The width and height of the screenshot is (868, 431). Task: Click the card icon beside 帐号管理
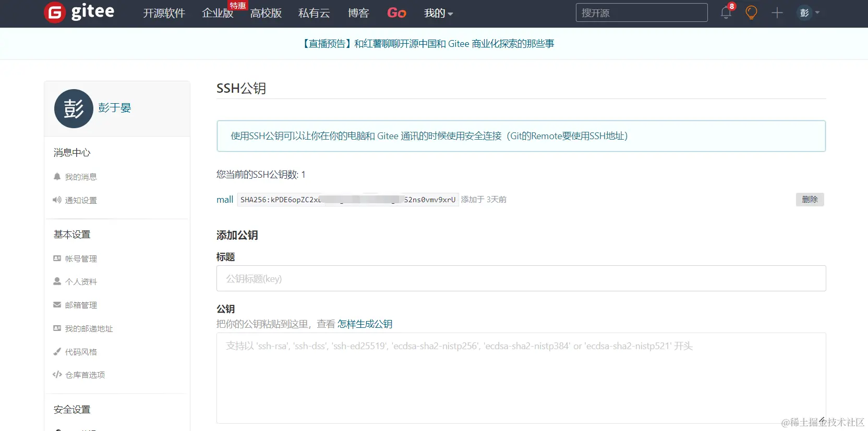(x=57, y=258)
